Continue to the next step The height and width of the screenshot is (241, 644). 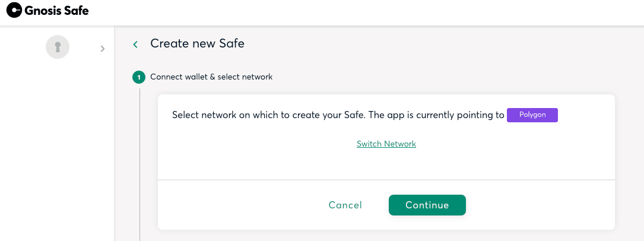point(427,205)
